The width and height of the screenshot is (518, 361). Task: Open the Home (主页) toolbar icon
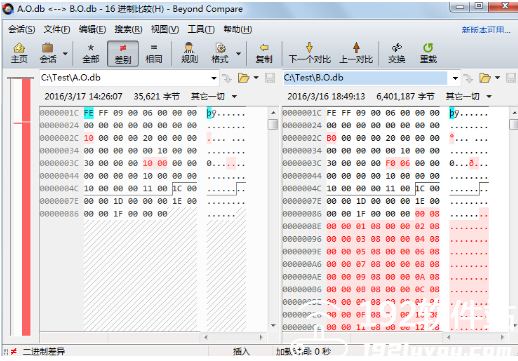tap(19, 53)
